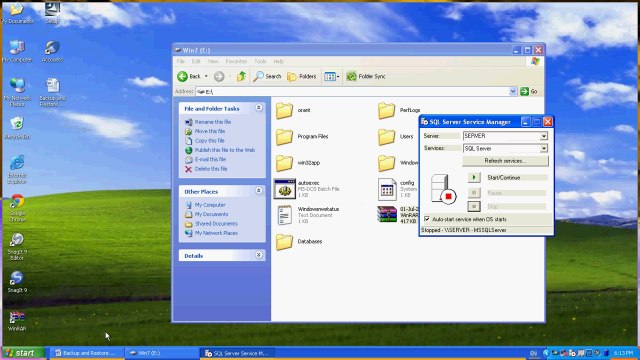Select the Databases folder icon

click(284, 242)
